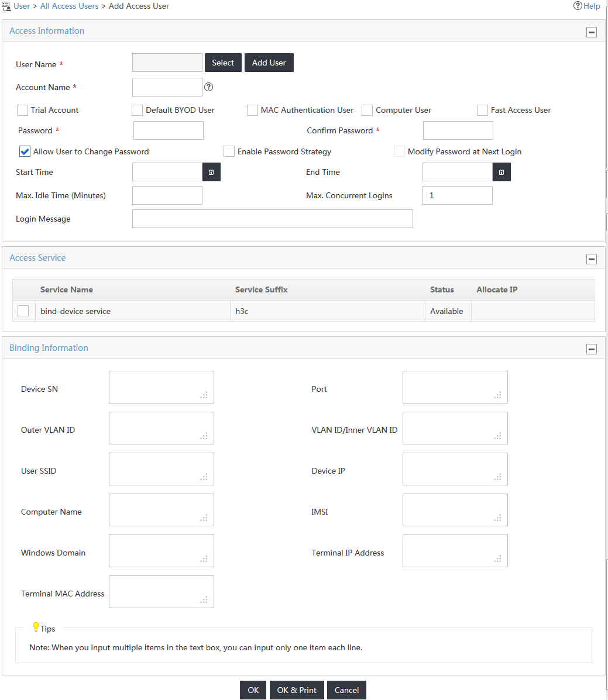Collapse the Binding Information section

point(592,349)
